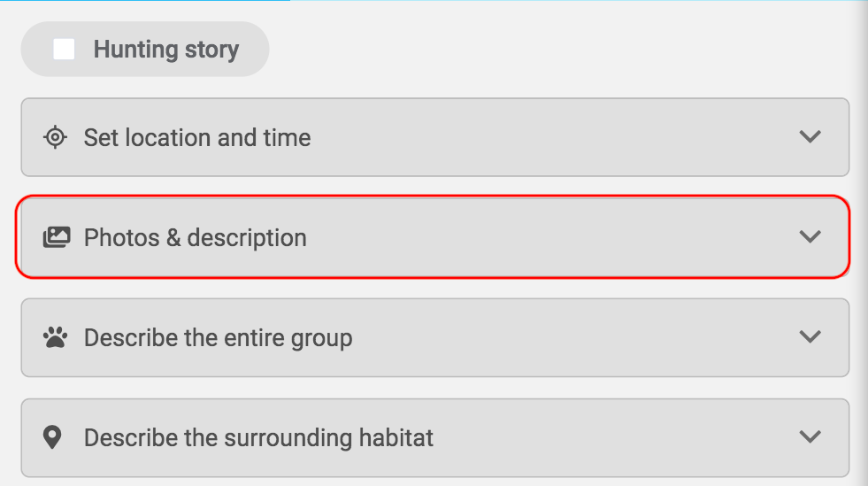
Task: Click the Hunting story chip label
Action: [166, 50]
